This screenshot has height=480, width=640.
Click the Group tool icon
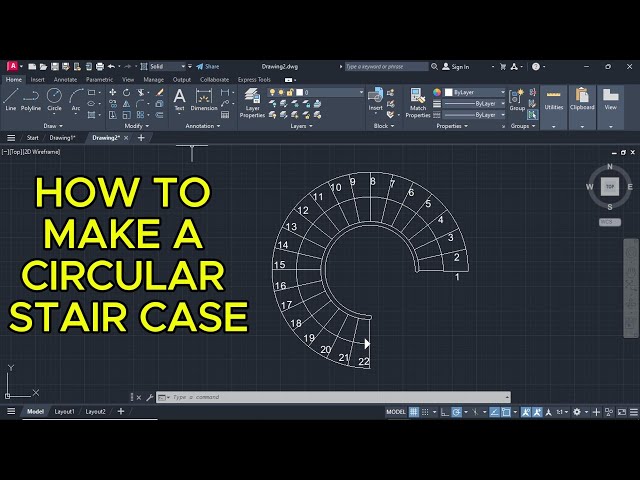click(517, 100)
